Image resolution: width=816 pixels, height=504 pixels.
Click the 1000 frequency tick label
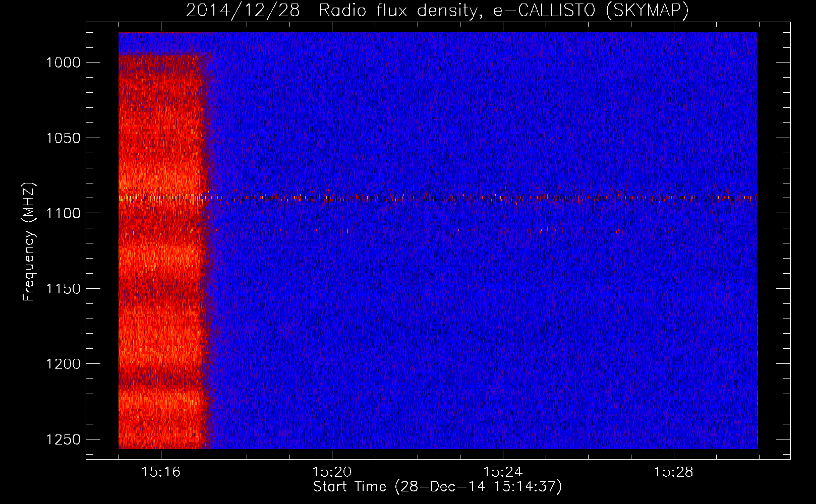[63, 62]
